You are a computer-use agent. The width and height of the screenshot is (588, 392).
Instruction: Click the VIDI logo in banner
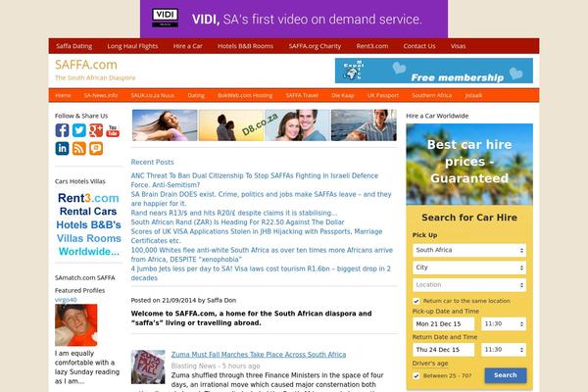click(x=165, y=18)
